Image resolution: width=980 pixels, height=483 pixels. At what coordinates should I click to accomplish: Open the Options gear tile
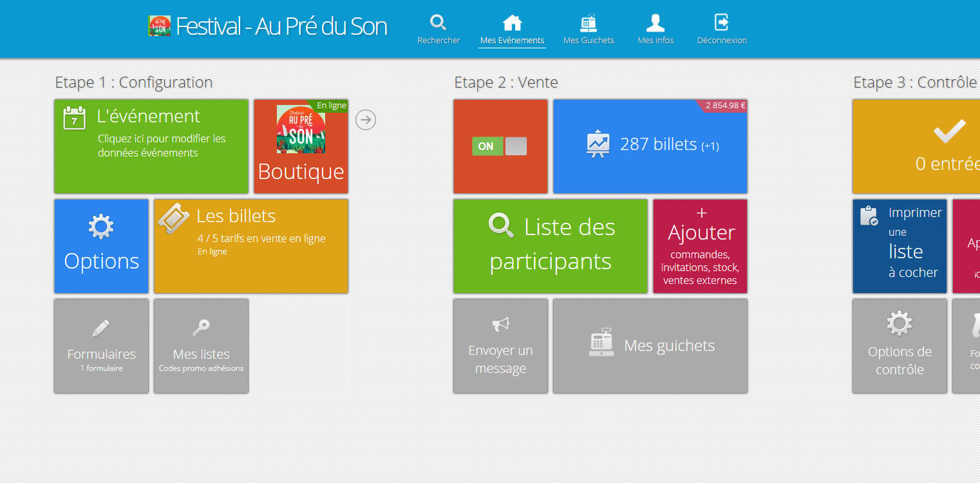(x=101, y=246)
